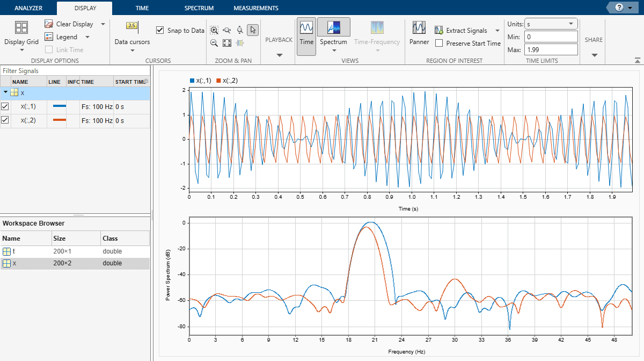This screenshot has width=644, height=361.
Task: Open the Spectrum dropdown arrow
Action: (x=334, y=51)
